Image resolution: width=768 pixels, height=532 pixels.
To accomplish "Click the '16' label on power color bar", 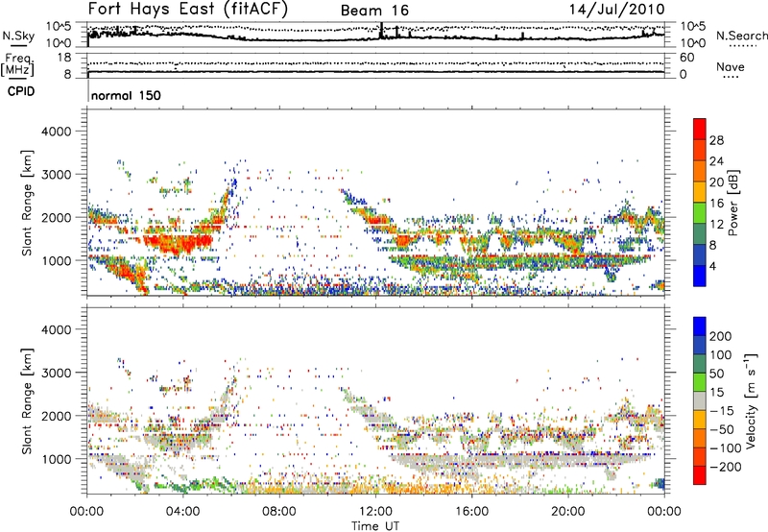I will pos(716,204).
